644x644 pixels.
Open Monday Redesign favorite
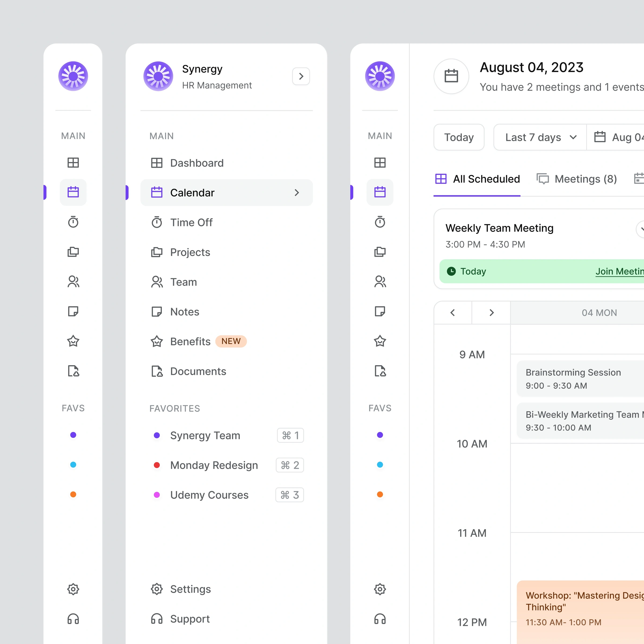tap(226, 465)
